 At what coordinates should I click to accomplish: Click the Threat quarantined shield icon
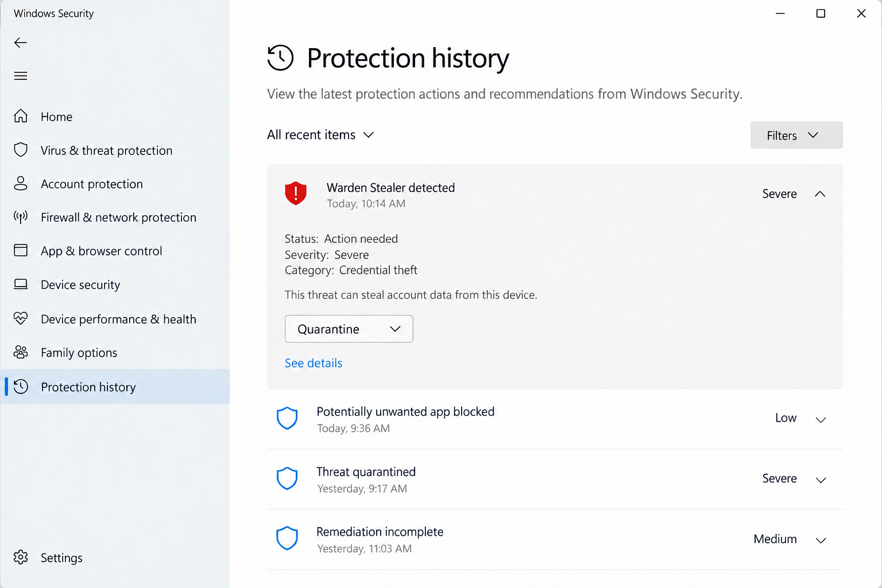[287, 478]
